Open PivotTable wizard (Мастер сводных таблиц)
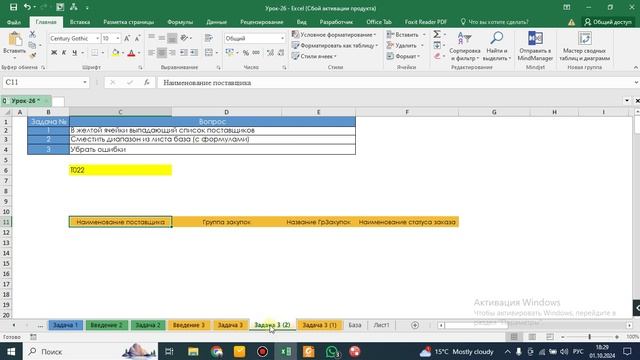This screenshot has height=360, width=640. pos(584,46)
